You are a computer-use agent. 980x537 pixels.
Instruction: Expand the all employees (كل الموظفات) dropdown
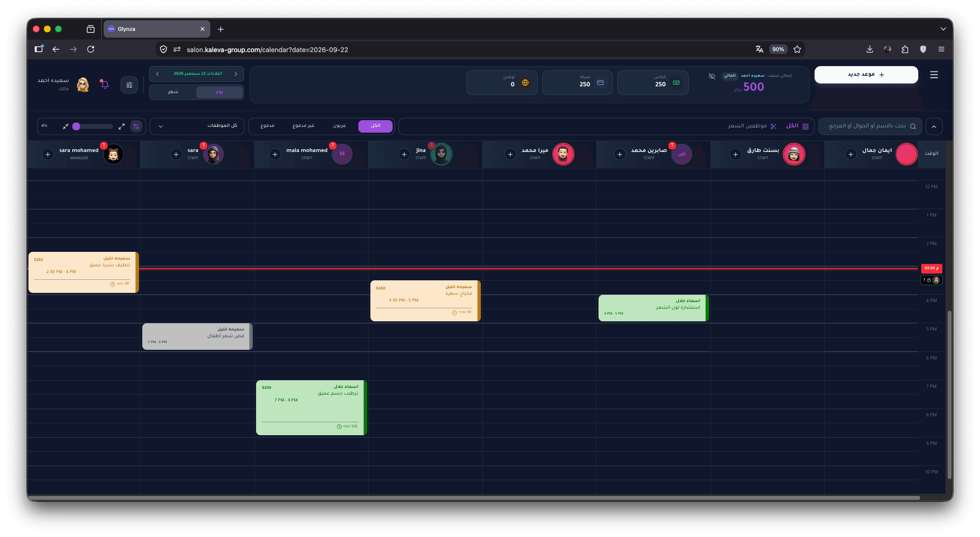click(197, 126)
